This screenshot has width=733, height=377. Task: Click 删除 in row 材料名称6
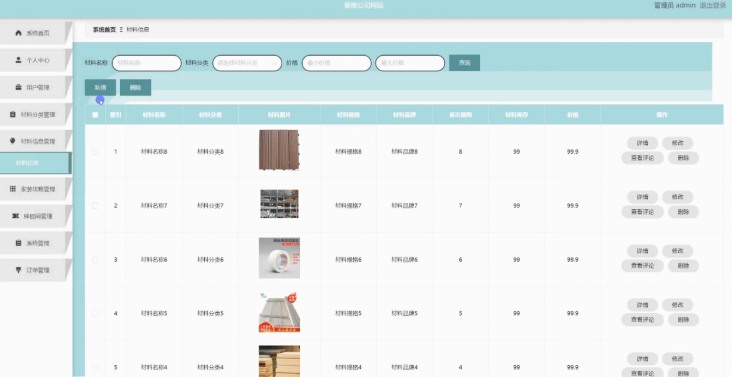683,265
